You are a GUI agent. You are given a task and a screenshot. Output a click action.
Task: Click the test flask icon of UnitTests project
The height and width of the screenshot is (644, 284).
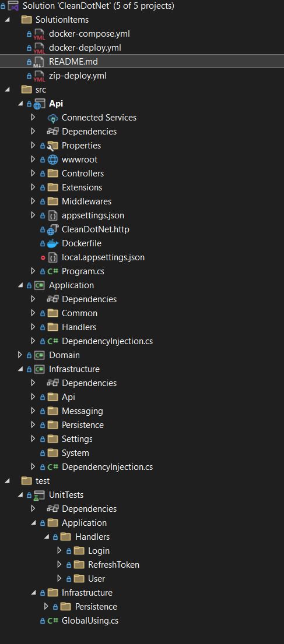click(38, 495)
